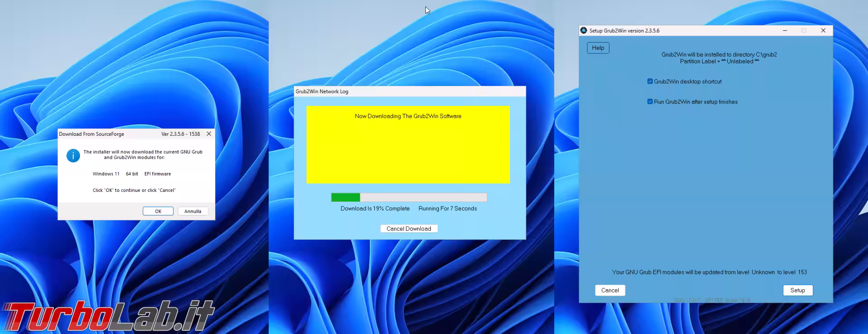Viewport: 868px width, 334px height.
Task: Toggle Run Grub2Win after setup finishes
Action: pyautogui.click(x=650, y=102)
